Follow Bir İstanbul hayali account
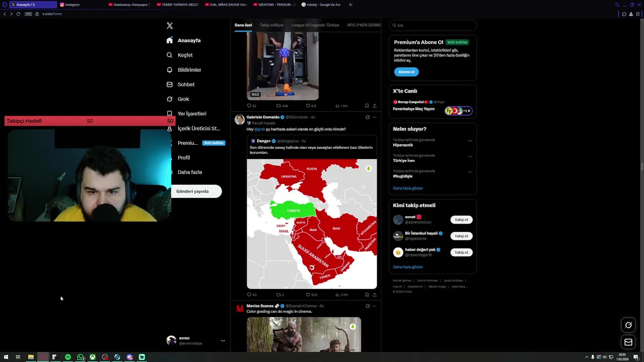 461,236
